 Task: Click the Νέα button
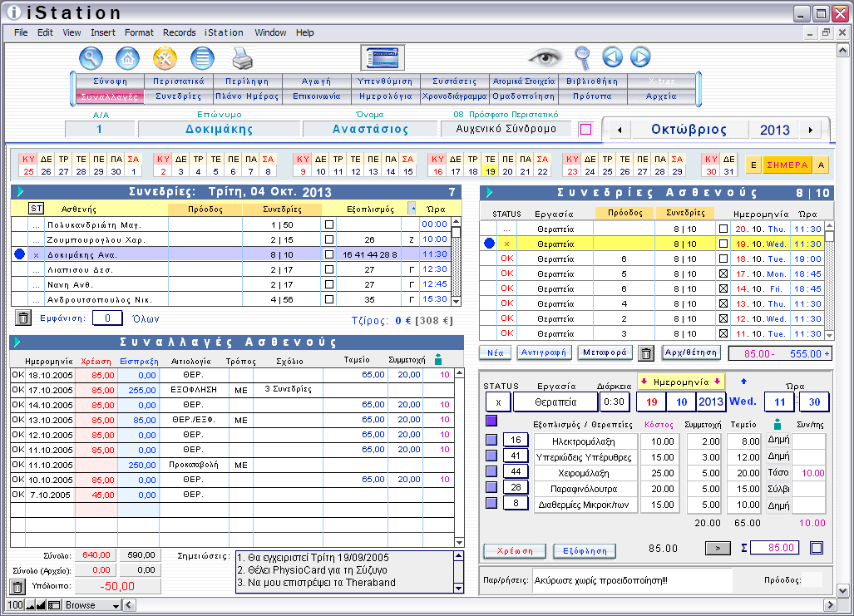click(x=495, y=353)
